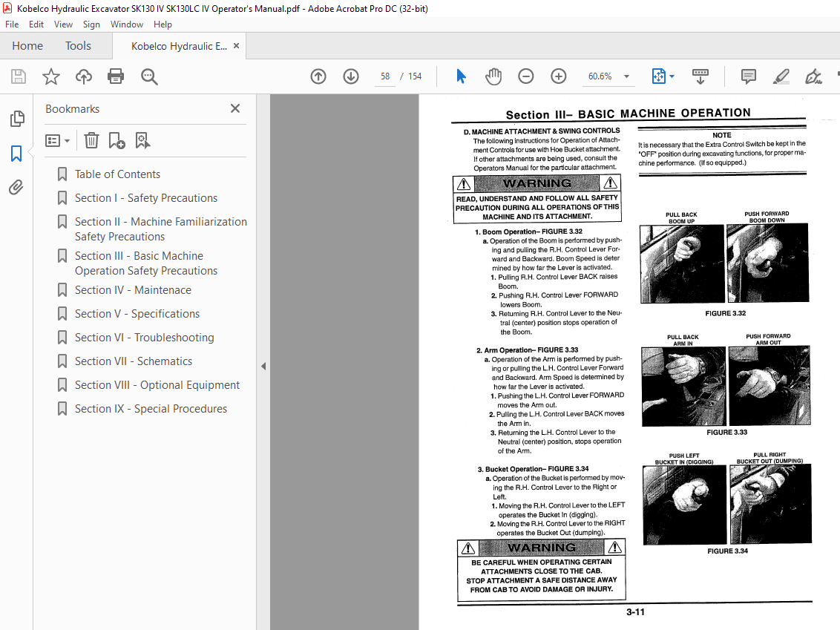Image resolution: width=840 pixels, height=630 pixels.
Task: Open the File menu
Action: click(12, 24)
